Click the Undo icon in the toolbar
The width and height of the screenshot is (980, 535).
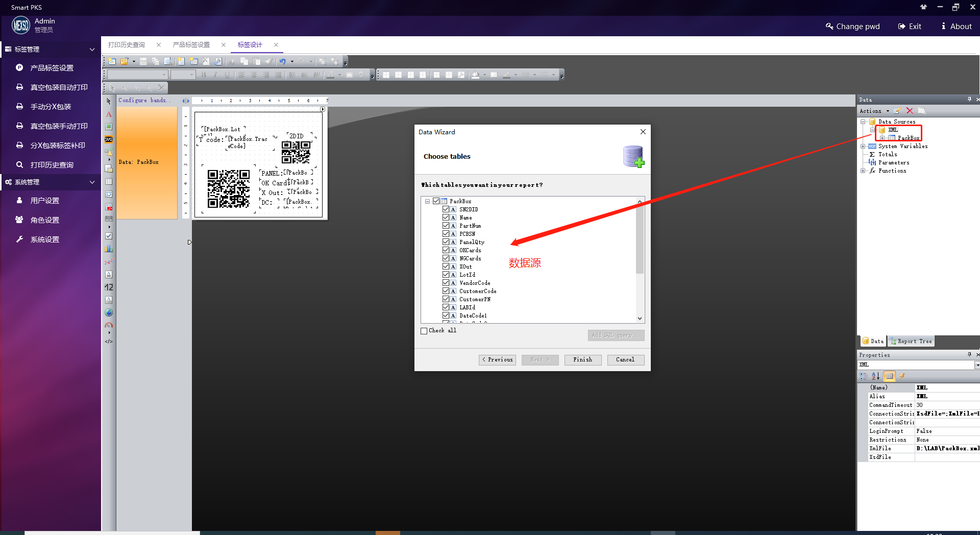point(282,61)
